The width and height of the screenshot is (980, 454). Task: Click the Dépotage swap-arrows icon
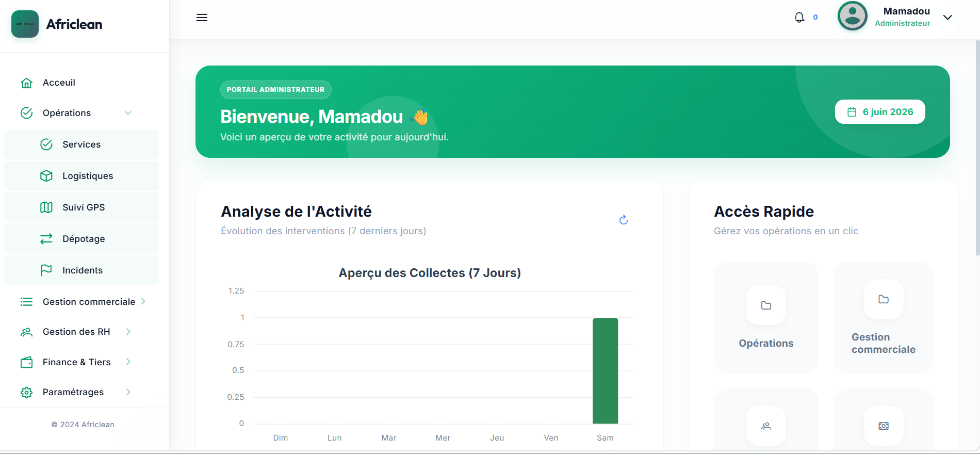click(x=46, y=239)
